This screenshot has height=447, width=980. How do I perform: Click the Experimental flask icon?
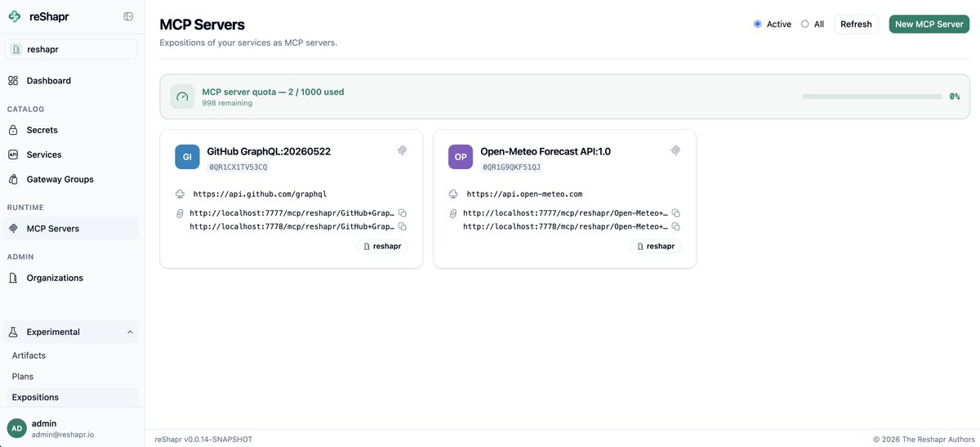click(x=13, y=332)
